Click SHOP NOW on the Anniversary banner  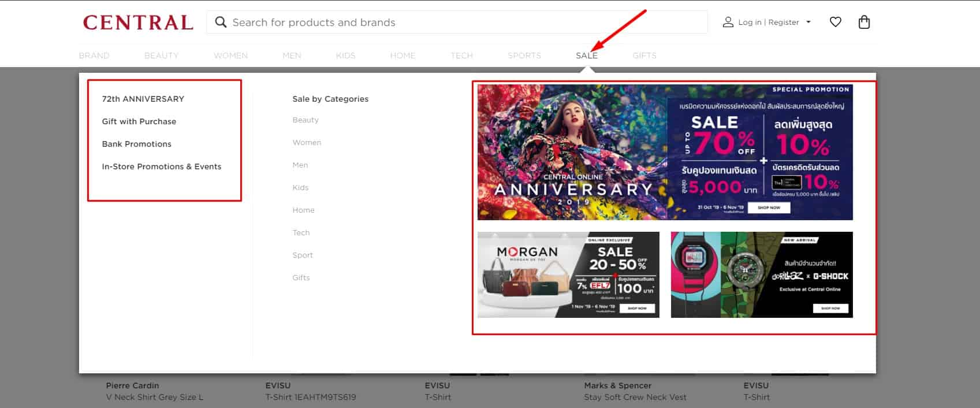pos(769,207)
